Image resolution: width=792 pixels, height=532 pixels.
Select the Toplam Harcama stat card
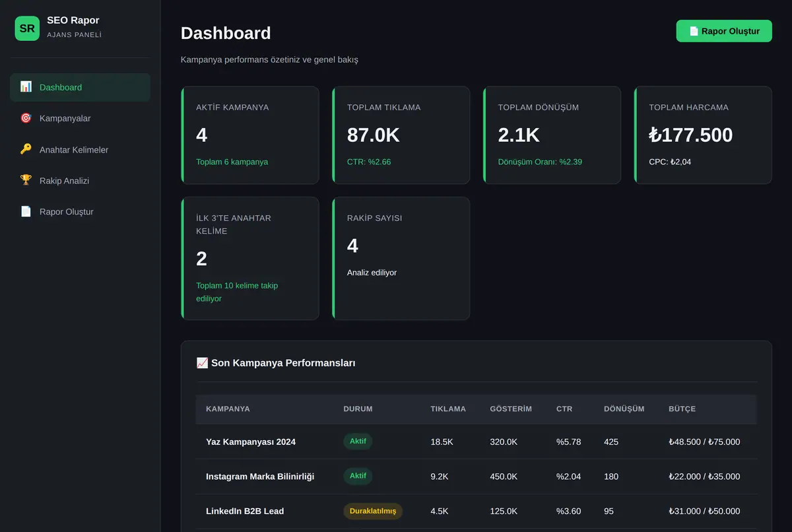[x=703, y=135]
